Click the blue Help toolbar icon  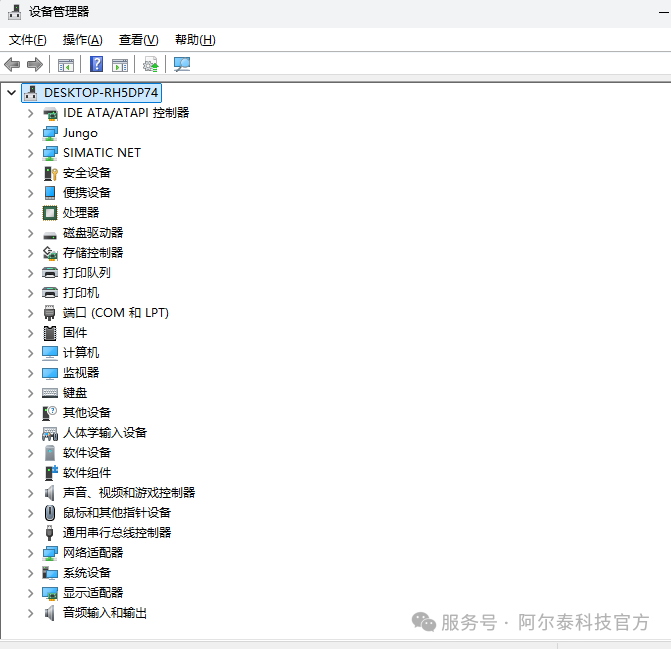coord(96,65)
